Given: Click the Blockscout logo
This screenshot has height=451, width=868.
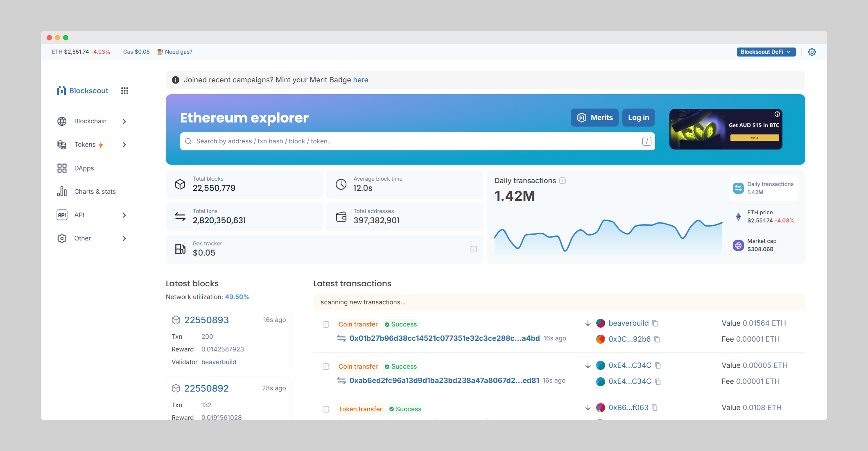Looking at the screenshot, I should click(x=83, y=91).
